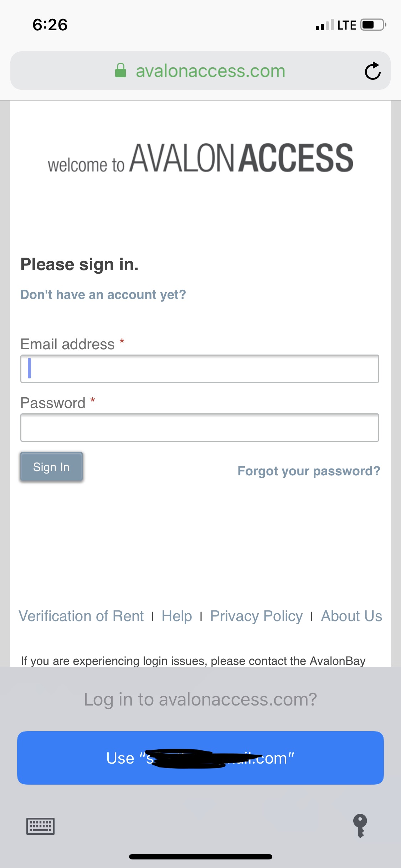
Task: Tap the avalonaccess.com address bar
Action: (200, 71)
